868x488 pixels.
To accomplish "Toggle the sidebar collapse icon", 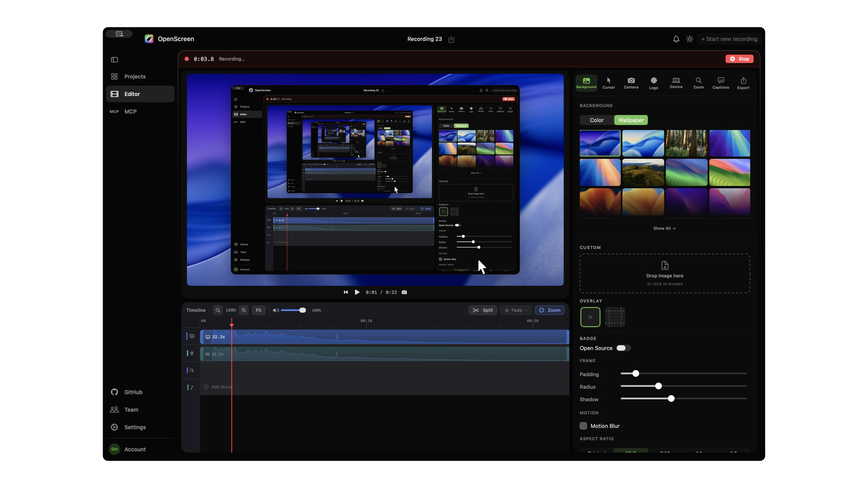I will click(x=114, y=60).
